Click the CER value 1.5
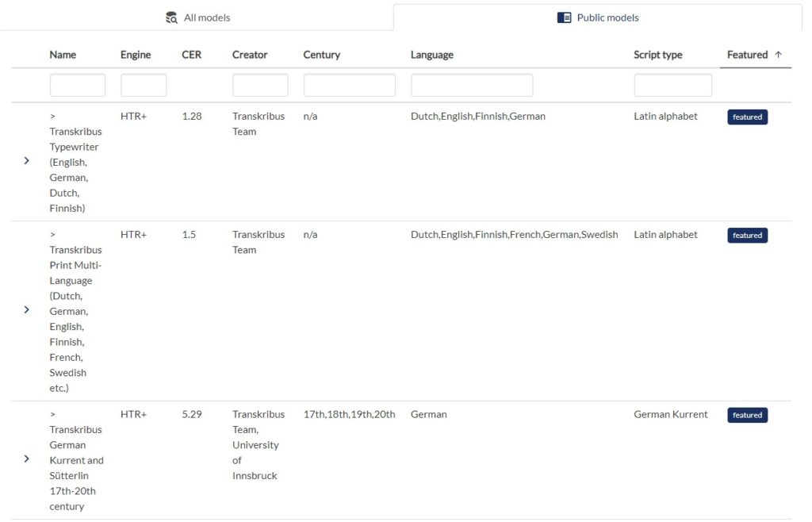The height and width of the screenshot is (522, 812). (189, 235)
